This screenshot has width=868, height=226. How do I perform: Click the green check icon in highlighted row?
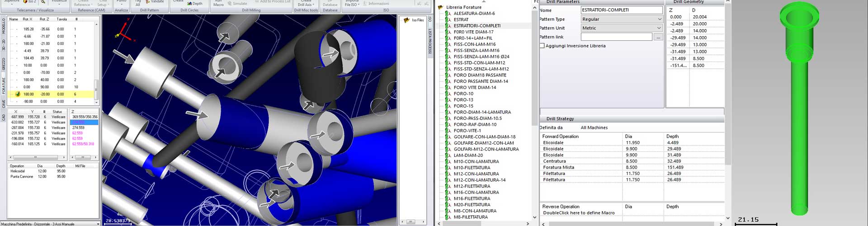(18, 94)
